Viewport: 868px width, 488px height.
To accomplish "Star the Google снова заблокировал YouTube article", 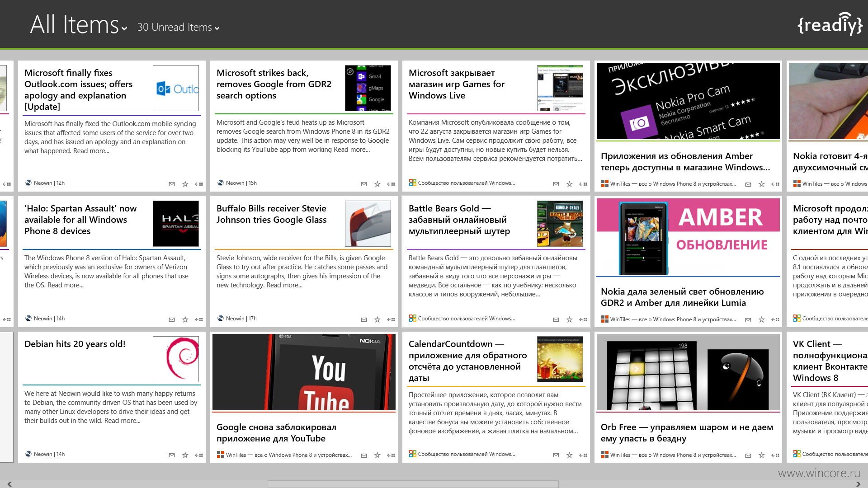I will [x=377, y=455].
